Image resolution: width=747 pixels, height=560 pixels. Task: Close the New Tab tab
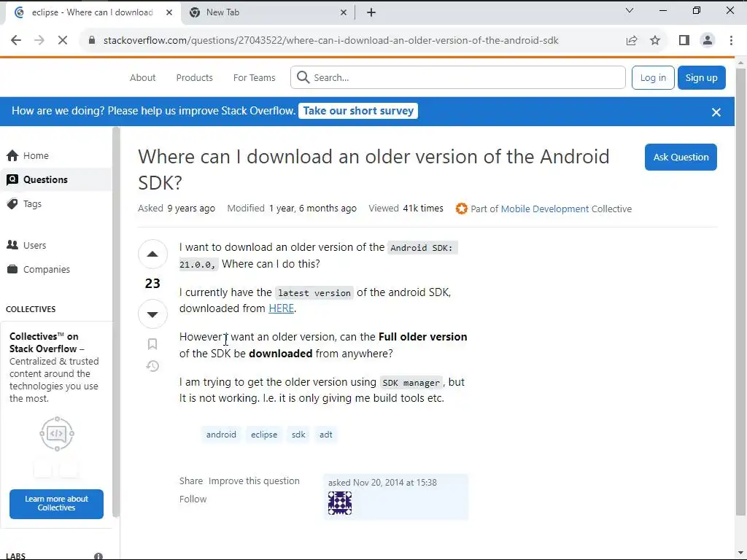(344, 13)
